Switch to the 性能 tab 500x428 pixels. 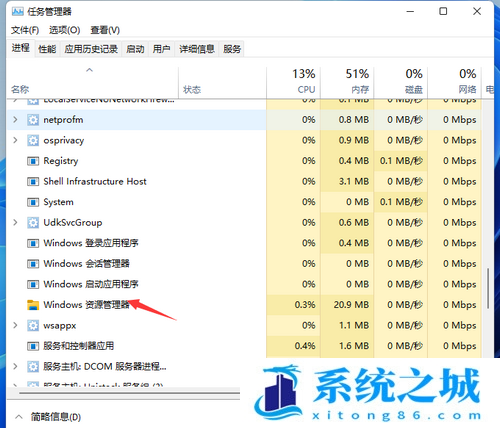point(47,49)
